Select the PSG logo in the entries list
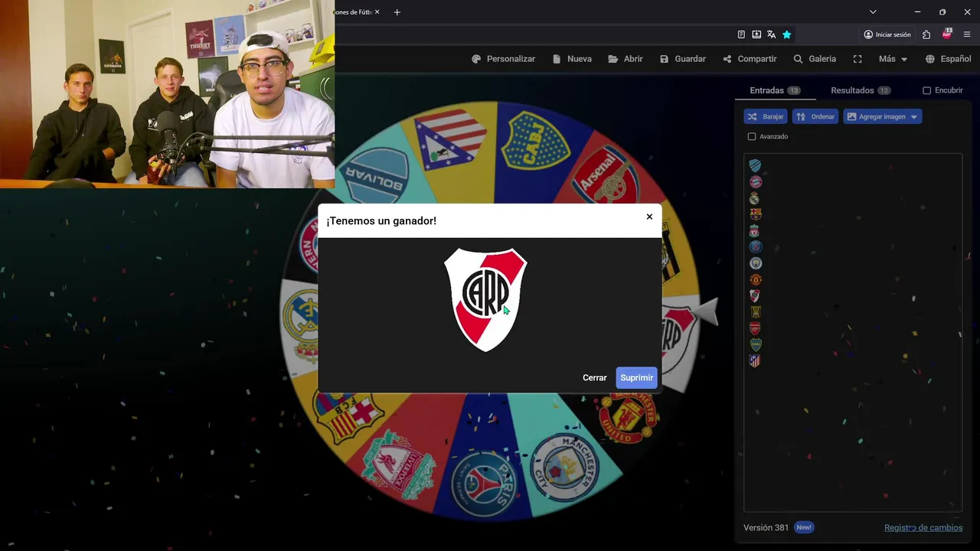The height and width of the screenshot is (551, 980). pos(755,246)
